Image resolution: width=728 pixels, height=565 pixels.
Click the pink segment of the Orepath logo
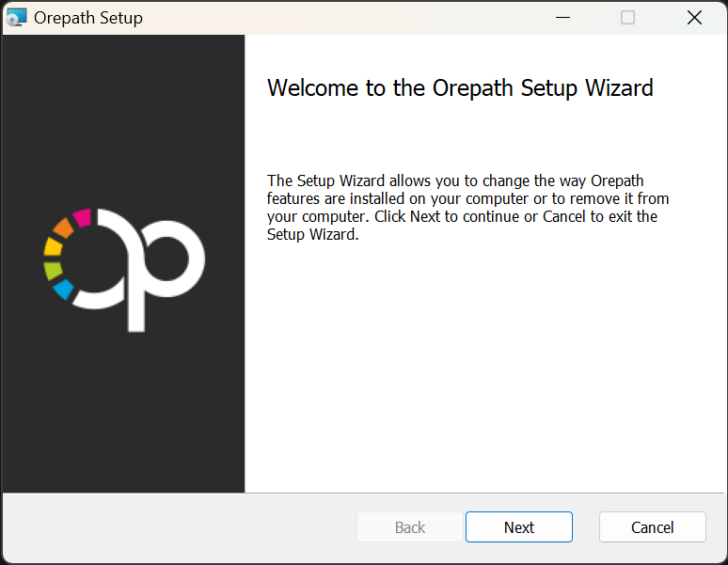click(x=82, y=218)
